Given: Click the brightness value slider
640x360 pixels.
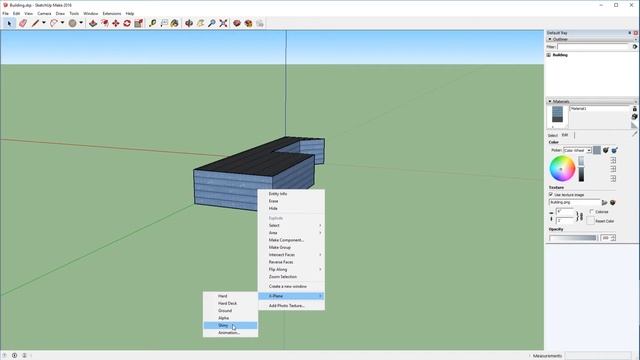Looking at the screenshot, I should 581,169.
